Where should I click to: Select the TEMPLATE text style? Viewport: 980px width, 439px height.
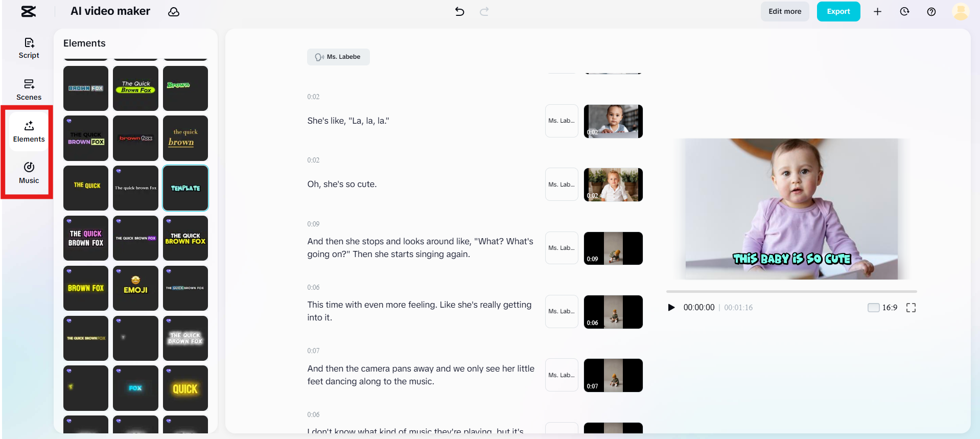tap(185, 188)
